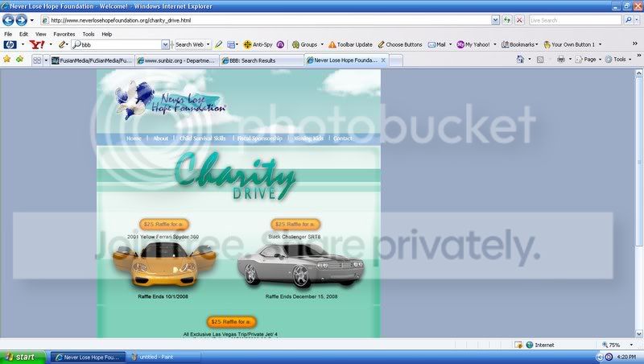
Task: Click the Yahoo! toolbar logo
Action: (35, 44)
